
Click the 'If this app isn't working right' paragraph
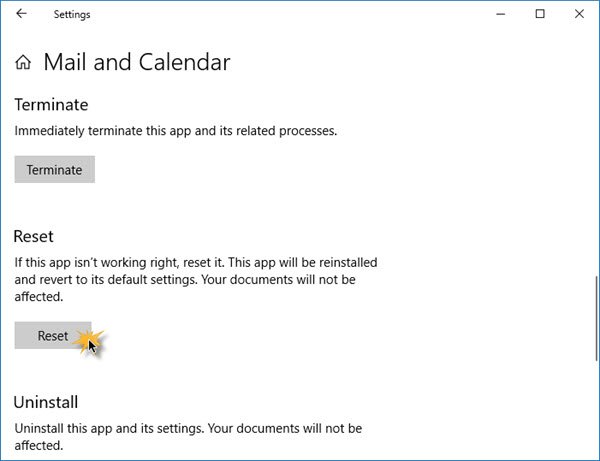(196, 280)
